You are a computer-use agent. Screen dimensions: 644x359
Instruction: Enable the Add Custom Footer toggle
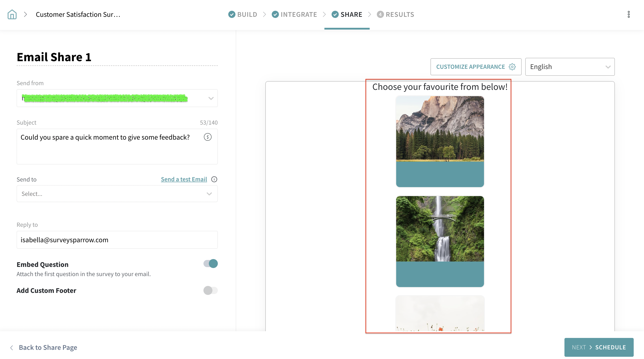pyautogui.click(x=210, y=290)
